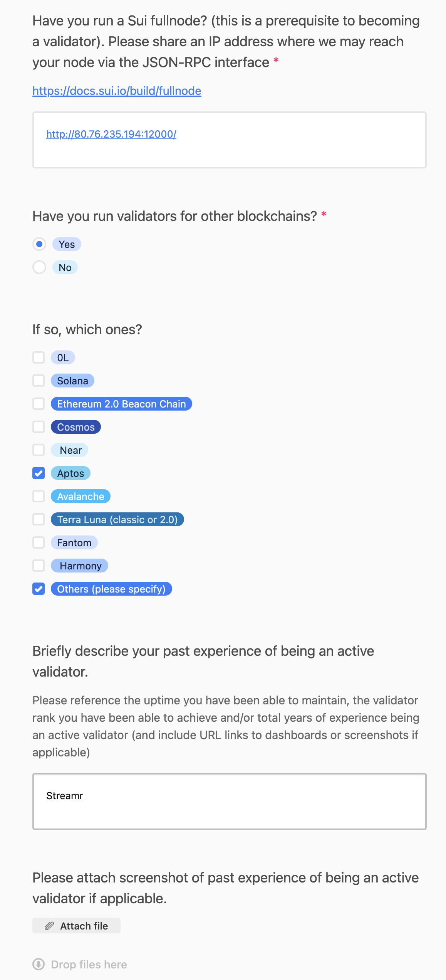This screenshot has width=446, height=980.
Task: Open the docs.sui.io fullnode link
Action: [117, 91]
